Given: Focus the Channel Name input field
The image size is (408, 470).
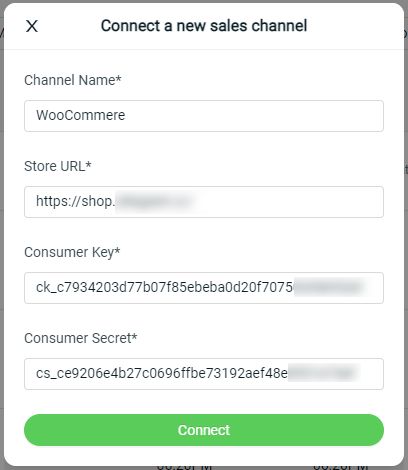Looking at the screenshot, I should pos(204,116).
